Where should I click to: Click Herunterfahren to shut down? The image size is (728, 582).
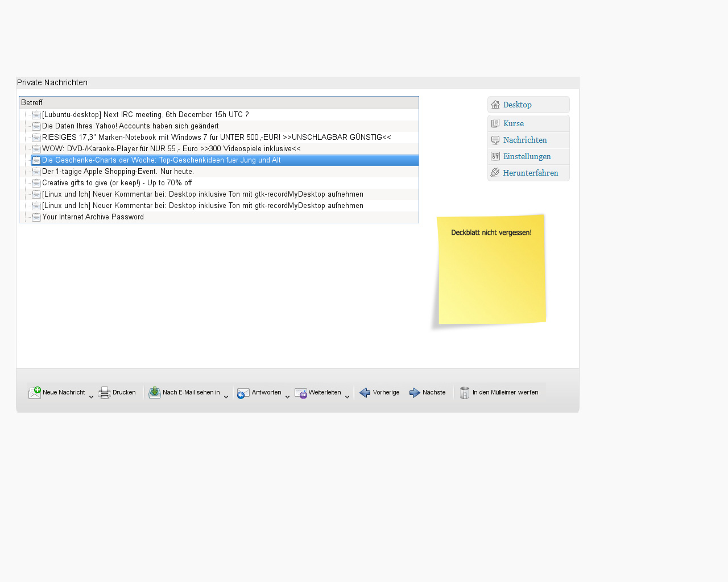[x=530, y=173]
